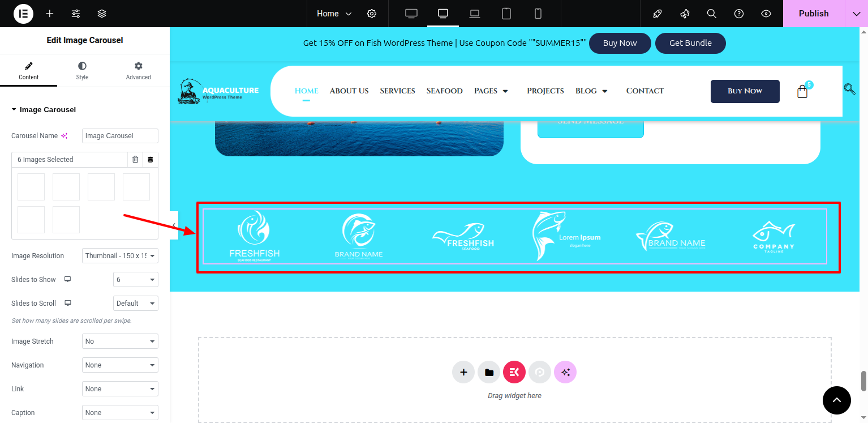Open the Navigation dropdown

[x=120, y=365]
